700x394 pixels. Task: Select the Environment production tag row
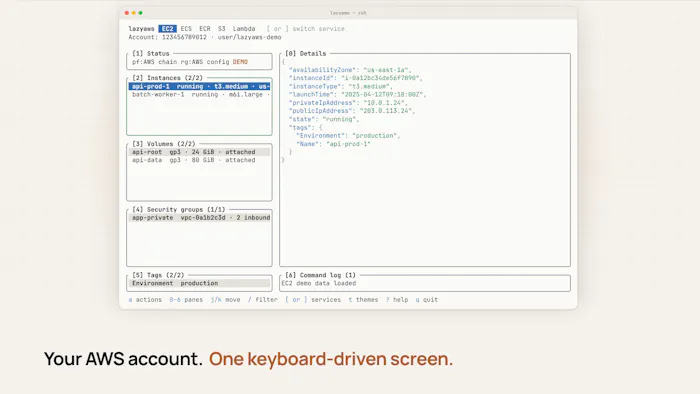pyautogui.click(x=199, y=283)
